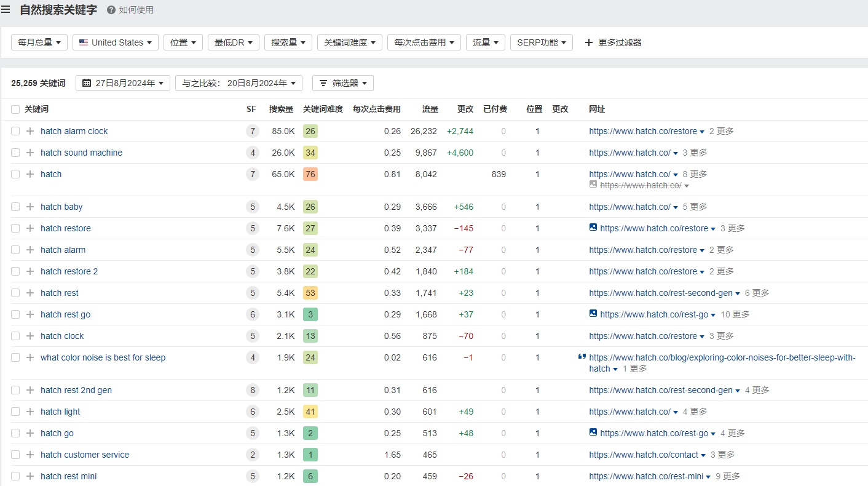The image size is (868, 486).
Task: Expand the 每次点击费用 filter
Action: point(424,42)
